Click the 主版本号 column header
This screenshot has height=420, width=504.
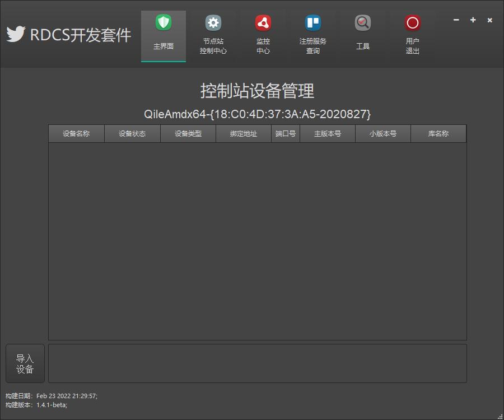328,134
